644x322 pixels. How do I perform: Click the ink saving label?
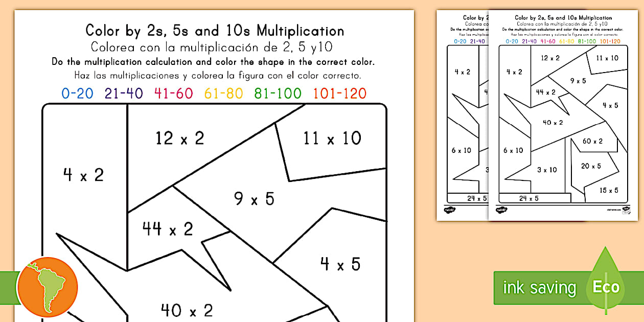point(539,287)
